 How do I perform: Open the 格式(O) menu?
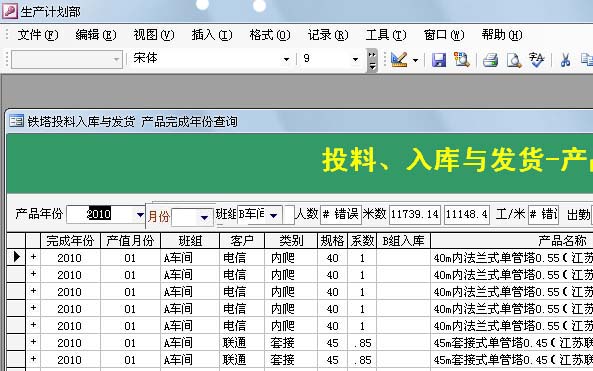pos(270,35)
